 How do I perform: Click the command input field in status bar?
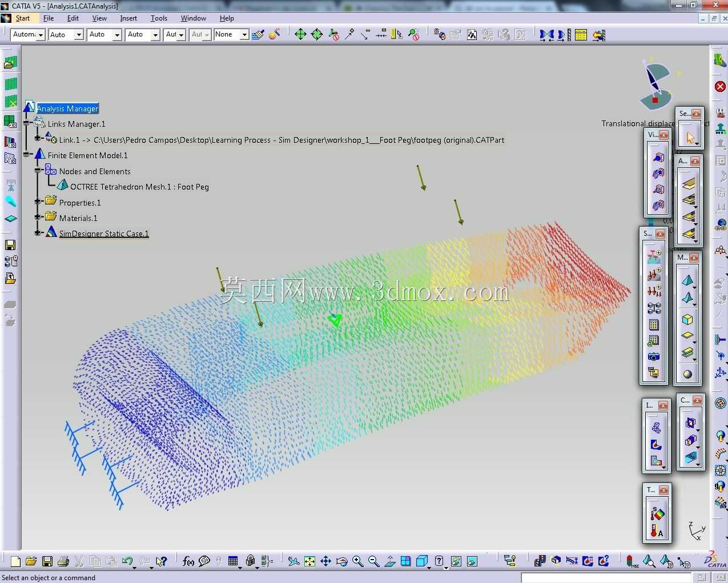[x=606, y=577]
